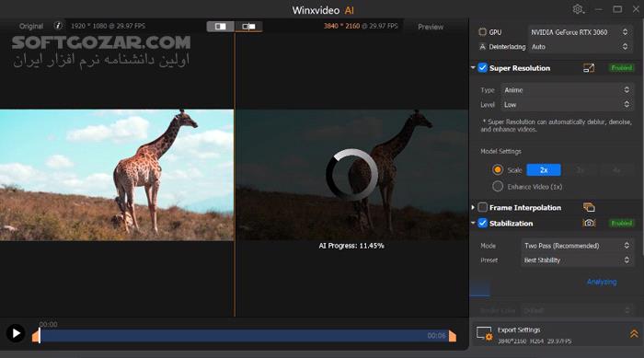
Task: Choose the 3x scale button
Action: (x=580, y=170)
